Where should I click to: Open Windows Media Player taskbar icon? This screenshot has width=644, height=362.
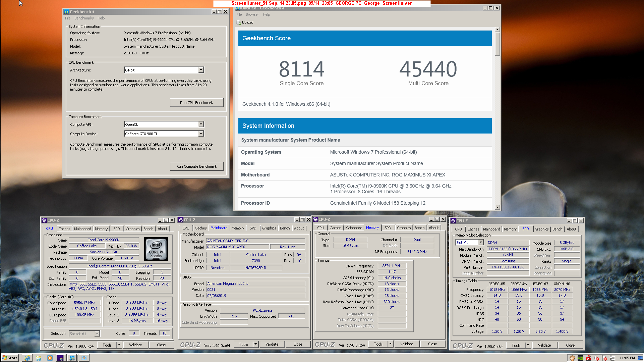[x=50, y=358]
